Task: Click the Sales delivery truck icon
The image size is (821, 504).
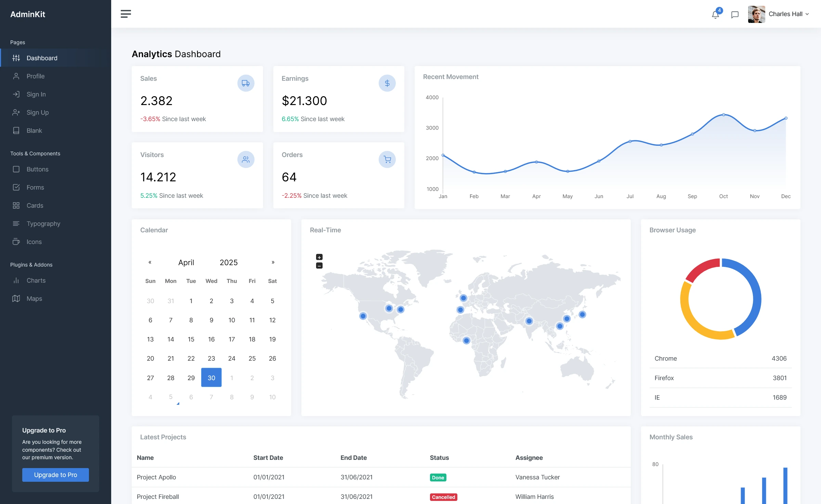Action: (246, 83)
